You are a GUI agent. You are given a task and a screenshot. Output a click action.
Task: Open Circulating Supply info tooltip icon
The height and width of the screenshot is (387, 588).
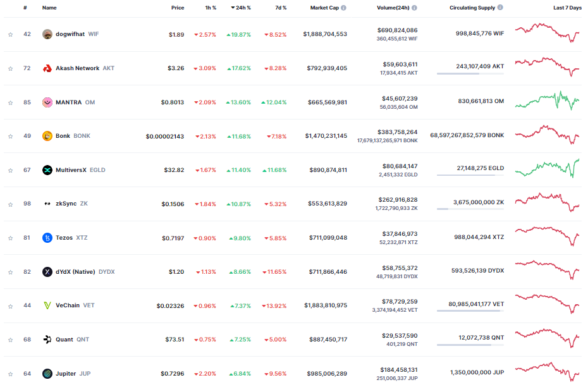(x=500, y=8)
